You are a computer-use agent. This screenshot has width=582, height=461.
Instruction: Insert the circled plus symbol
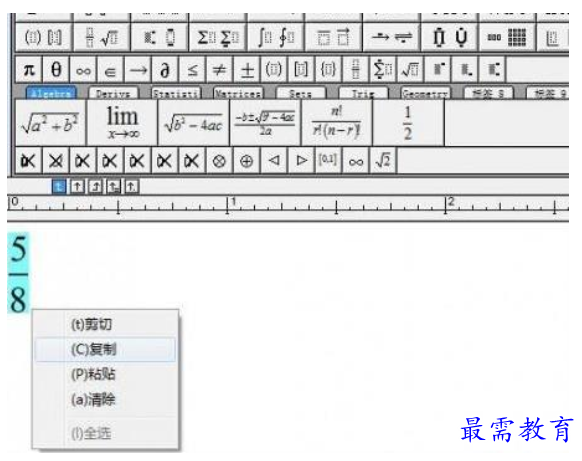(x=246, y=161)
